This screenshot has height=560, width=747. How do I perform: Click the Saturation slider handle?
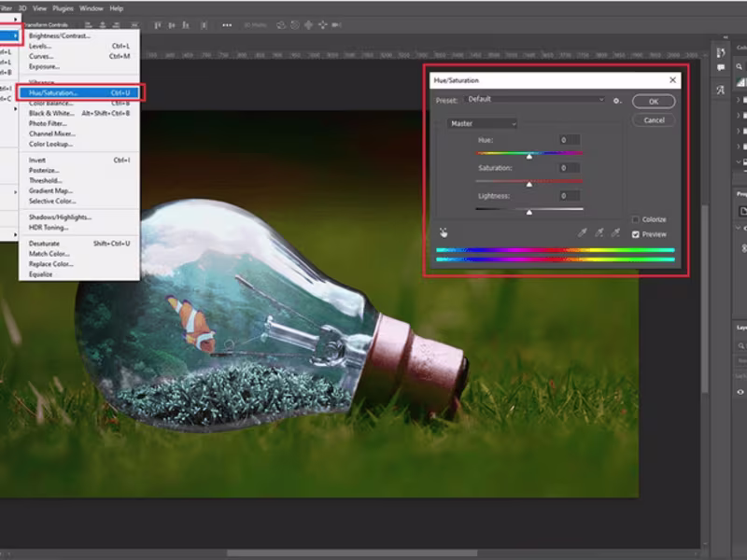[529, 184]
